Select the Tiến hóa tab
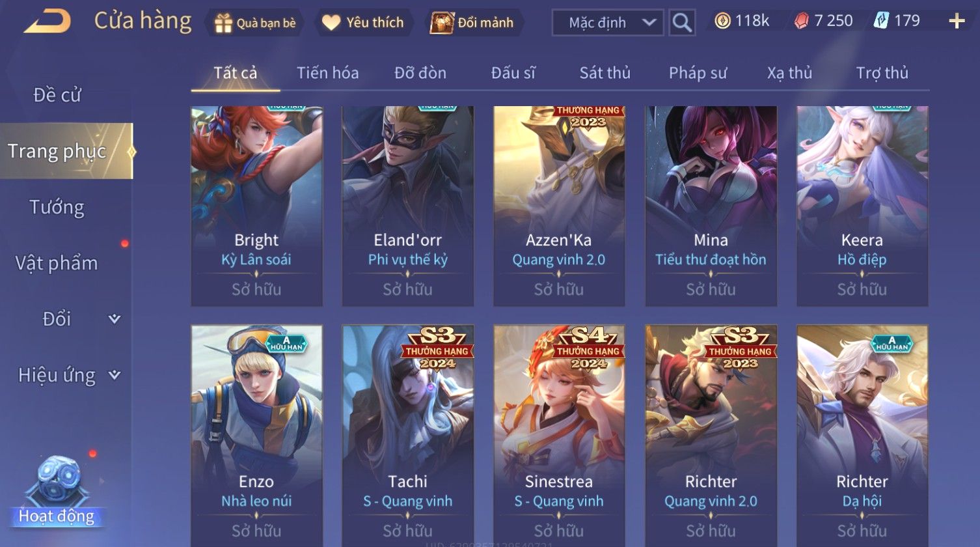Image resolution: width=980 pixels, height=547 pixels. [x=328, y=73]
